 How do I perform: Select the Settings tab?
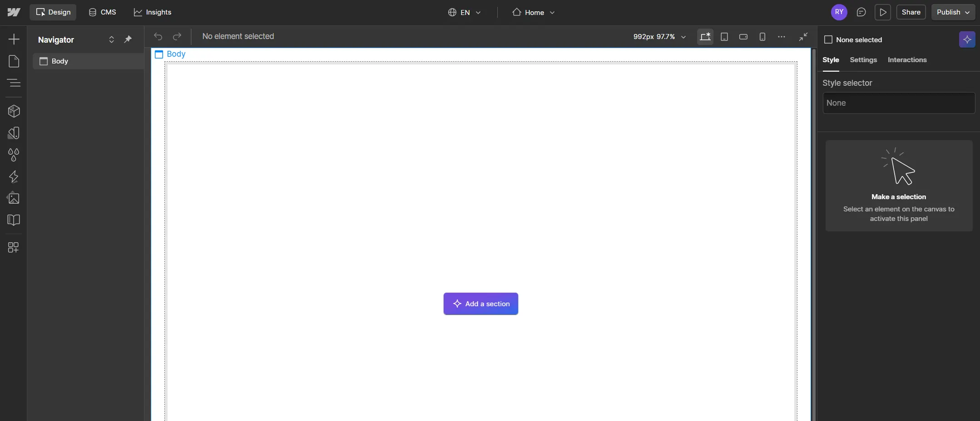tap(863, 60)
